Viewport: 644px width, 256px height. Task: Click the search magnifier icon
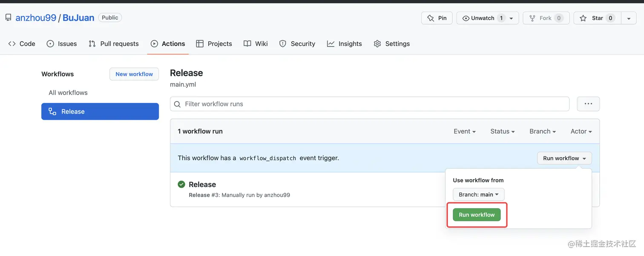(178, 104)
